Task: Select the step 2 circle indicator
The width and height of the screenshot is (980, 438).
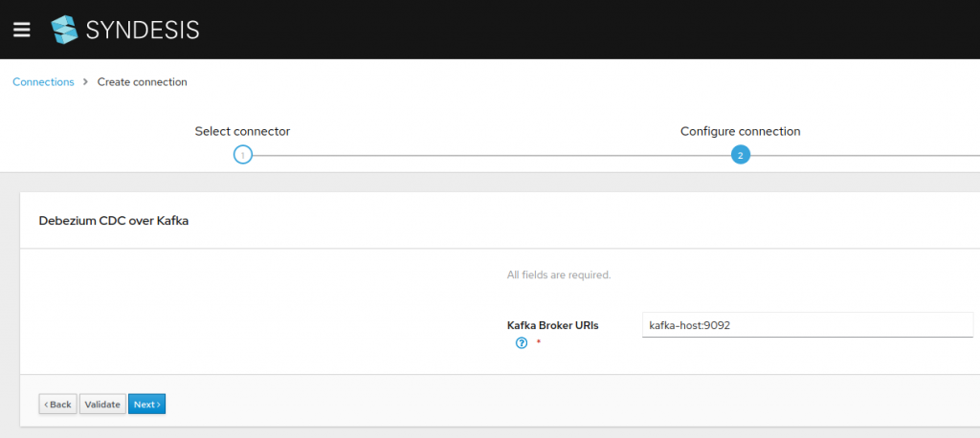Action: pyautogui.click(x=740, y=155)
